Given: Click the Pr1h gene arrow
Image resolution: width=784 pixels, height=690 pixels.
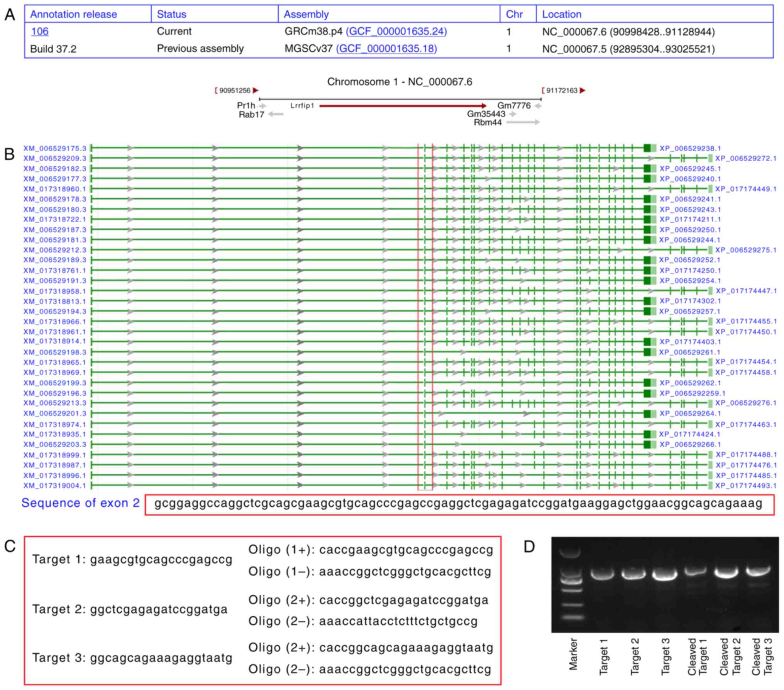Looking at the screenshot, I should click(262, 106).
